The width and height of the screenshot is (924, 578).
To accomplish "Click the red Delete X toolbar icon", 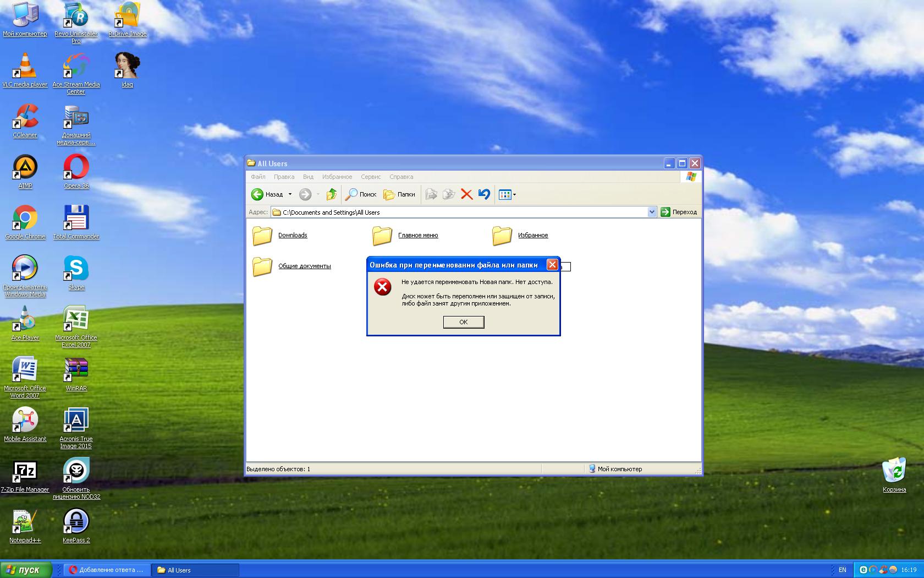I will click(x=466, y=194).
